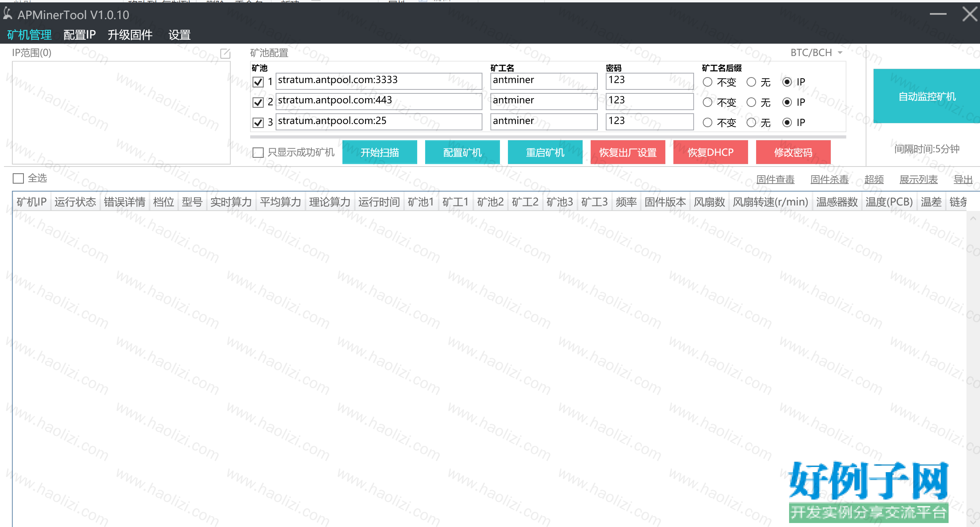
Task: Sort by 温度(PCB) column header
Action: coord(889,202)
